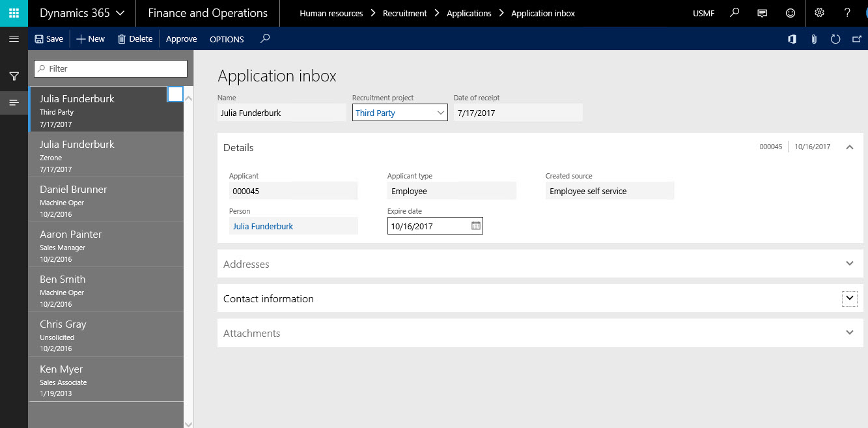Click the Date of receipt field
The height and width of the screenshot is (428, 868).
tap(518, 113)
